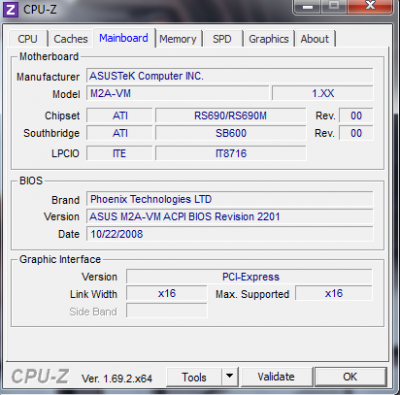This screenshot has width=400, height=395.
Task: Click the maximize button in title bar
Action: tap(334, 7)
